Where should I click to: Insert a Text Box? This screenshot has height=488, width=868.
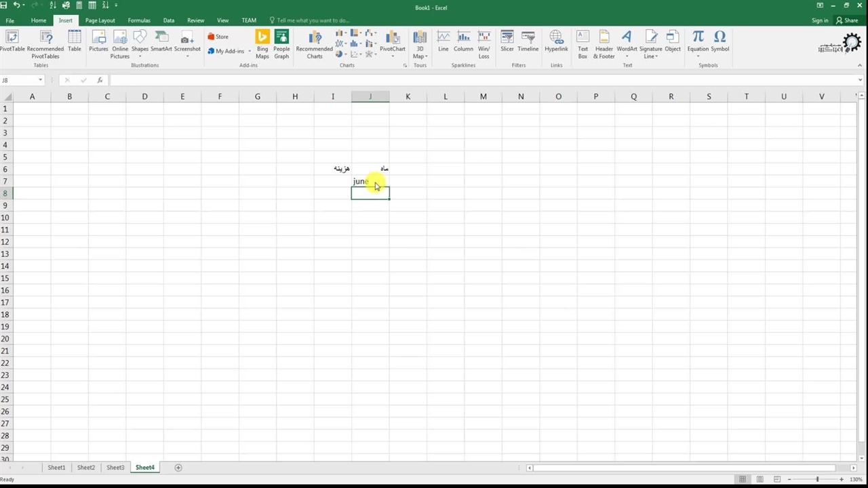click(583, 43)
